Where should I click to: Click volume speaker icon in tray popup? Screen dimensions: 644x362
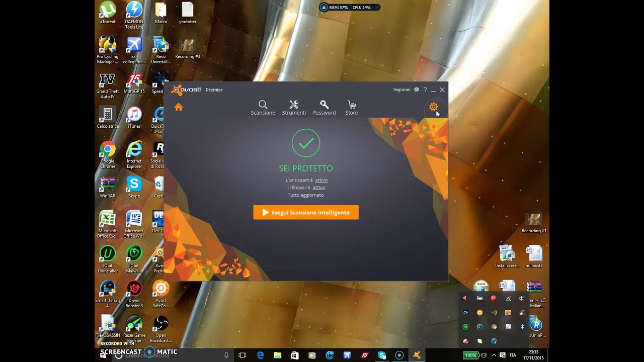[522, 299]
